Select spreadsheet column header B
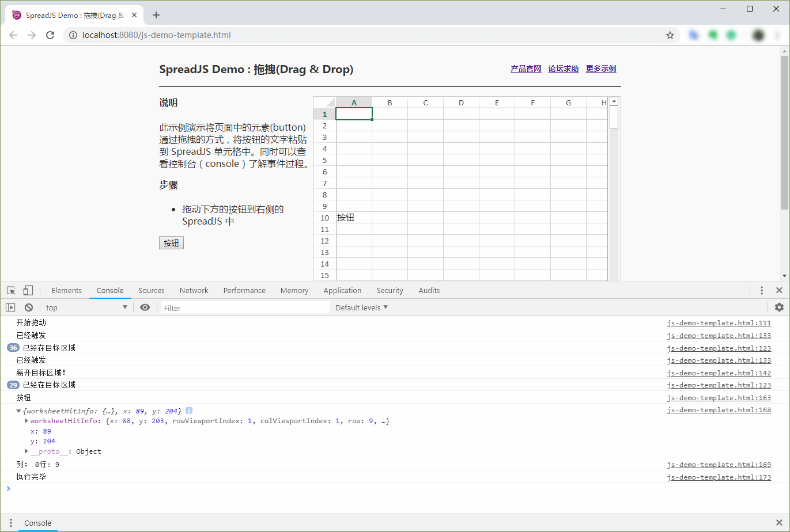This screenshot has width=790, height=532. (390, 102)
